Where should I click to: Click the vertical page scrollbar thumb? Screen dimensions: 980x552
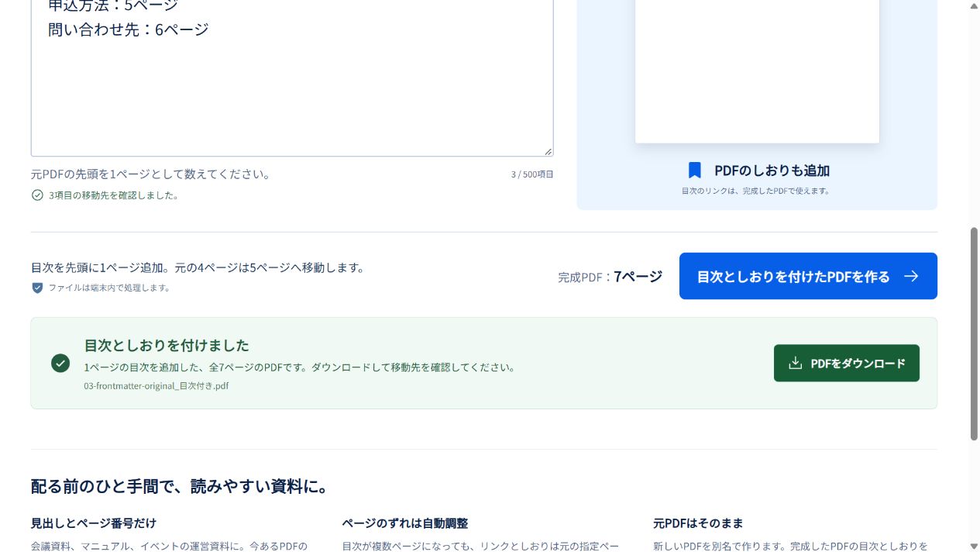point(974,334)
